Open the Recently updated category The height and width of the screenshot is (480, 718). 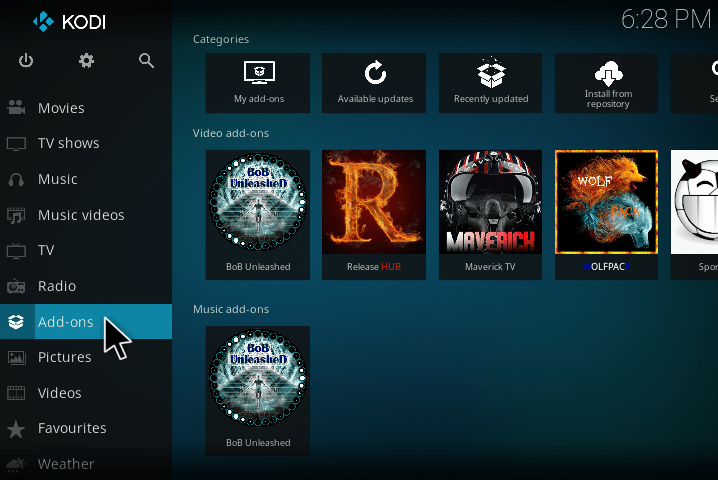pyautogui.click(x=490, y=83)
